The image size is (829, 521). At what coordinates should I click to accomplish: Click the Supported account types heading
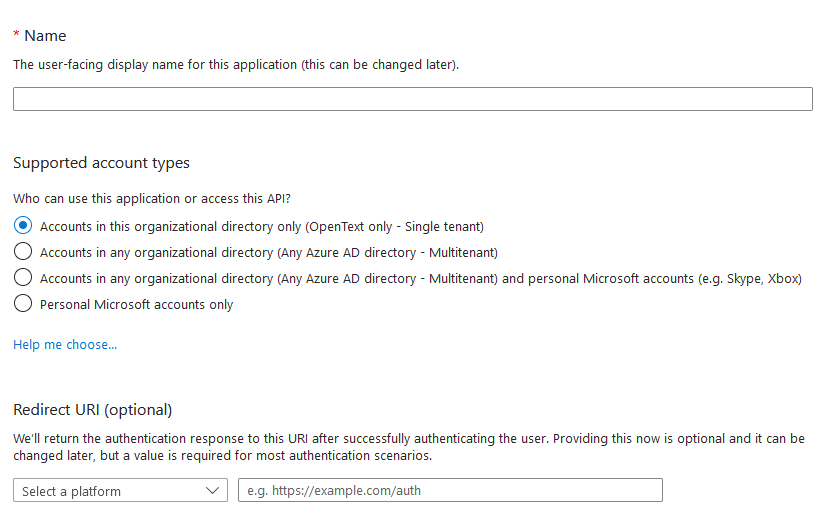click(101, 163)
